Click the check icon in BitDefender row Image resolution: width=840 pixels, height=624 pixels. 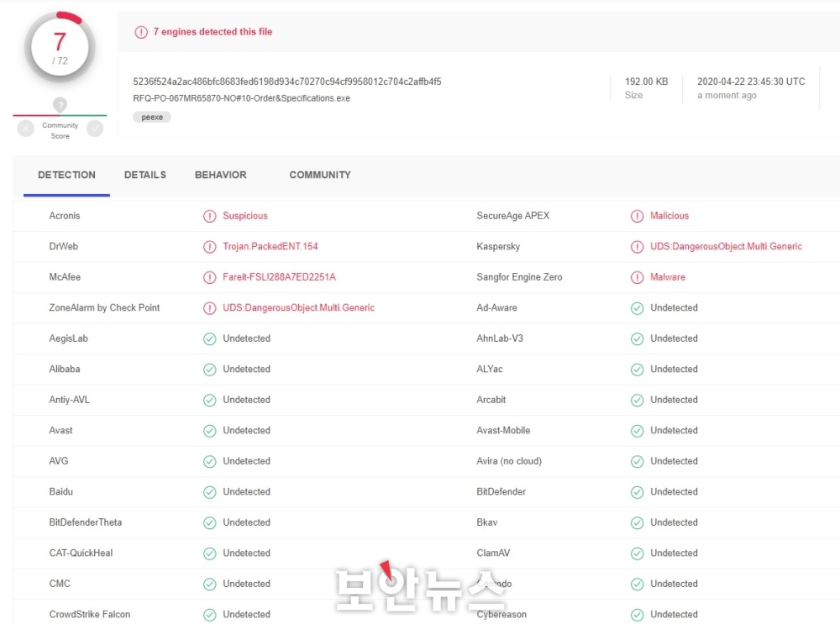click(x=637, y=491)
